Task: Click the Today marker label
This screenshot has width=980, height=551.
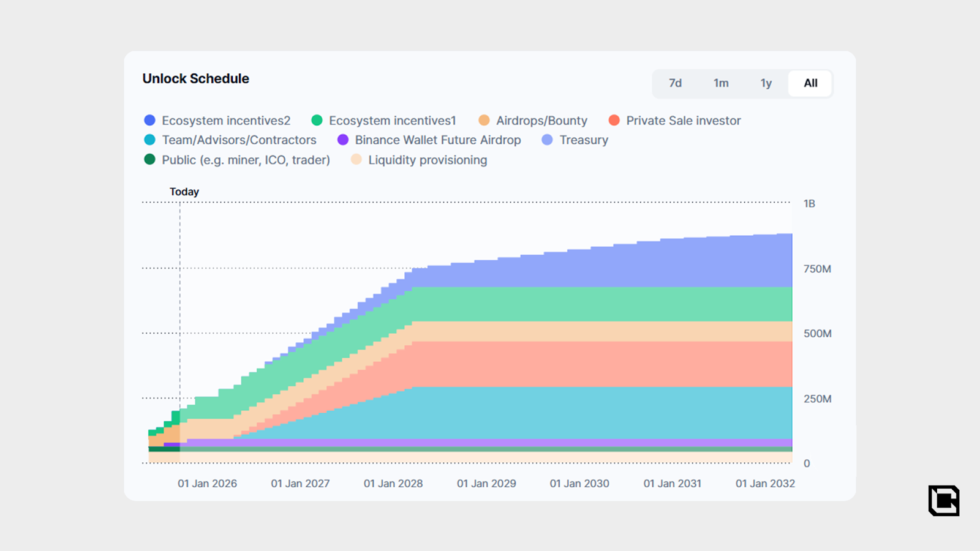Action: (x=184, y=192)
